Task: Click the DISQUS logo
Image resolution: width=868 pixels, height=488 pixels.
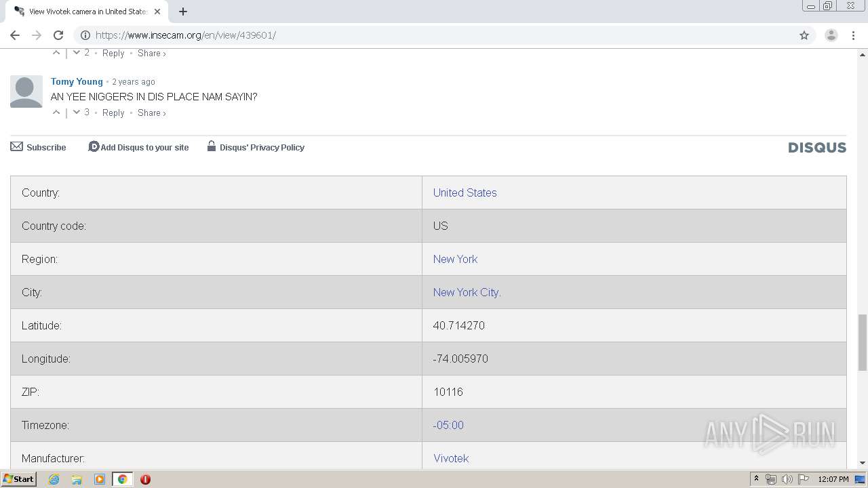Action: [x=817, y=148]
